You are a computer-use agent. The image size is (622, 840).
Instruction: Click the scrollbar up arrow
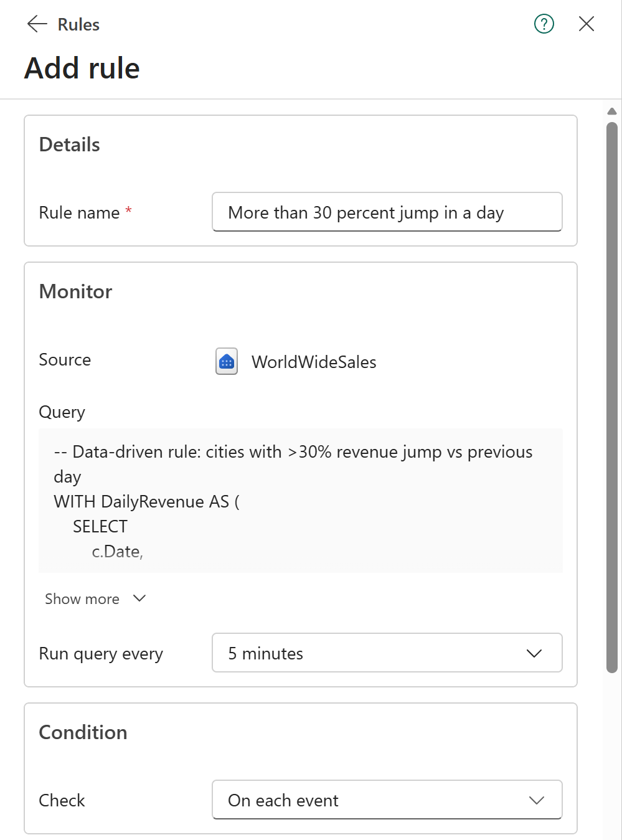pyautogui.click(x=612, y=111)
